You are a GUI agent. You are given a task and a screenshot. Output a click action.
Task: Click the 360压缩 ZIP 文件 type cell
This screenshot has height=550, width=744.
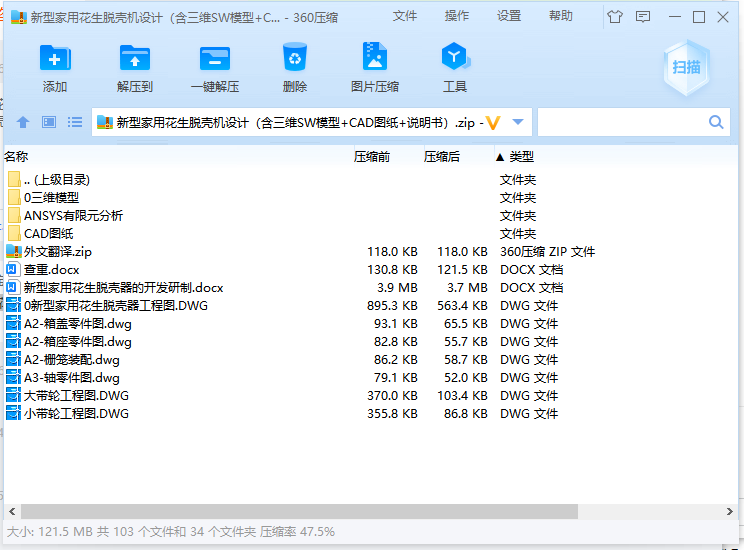point(547,252)
